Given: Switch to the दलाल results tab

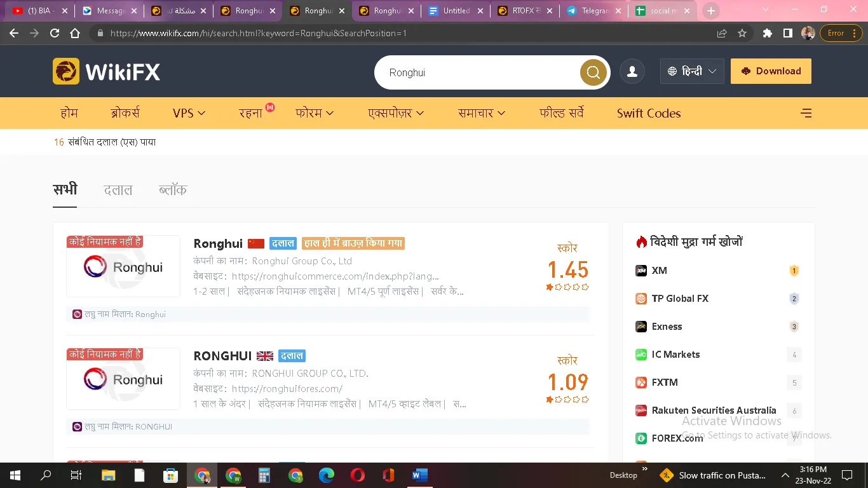Looking at the screenshot, I should click(x=118, y=189).
